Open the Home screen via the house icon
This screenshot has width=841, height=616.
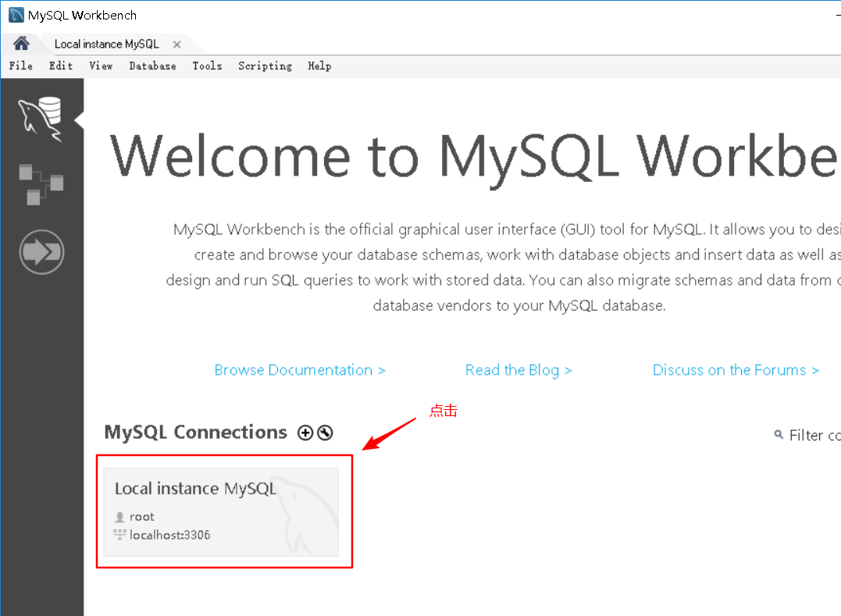pos(23,44)
